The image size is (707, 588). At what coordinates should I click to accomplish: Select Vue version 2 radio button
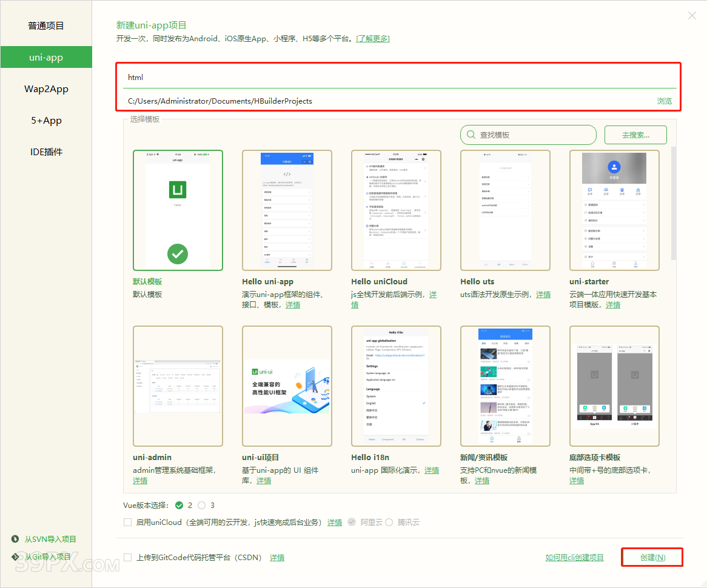point(179,505)
